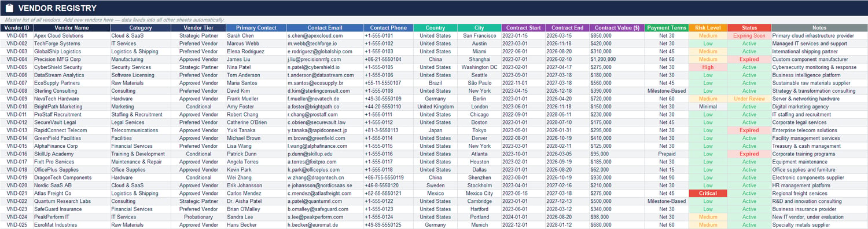Select the Nordic SaaS AB vendor cell
The width and height of the screenshot is (868, 229).
(x=72, y=186)
